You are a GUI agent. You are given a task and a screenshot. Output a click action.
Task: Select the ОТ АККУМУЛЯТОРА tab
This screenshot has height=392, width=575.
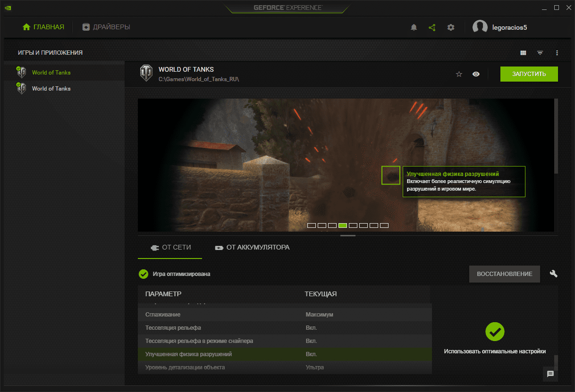coord(252,247)
